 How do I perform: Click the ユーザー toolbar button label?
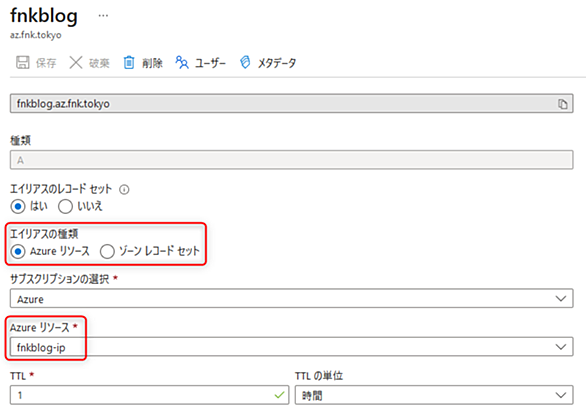pyautogui.click(x=210, y=63)
